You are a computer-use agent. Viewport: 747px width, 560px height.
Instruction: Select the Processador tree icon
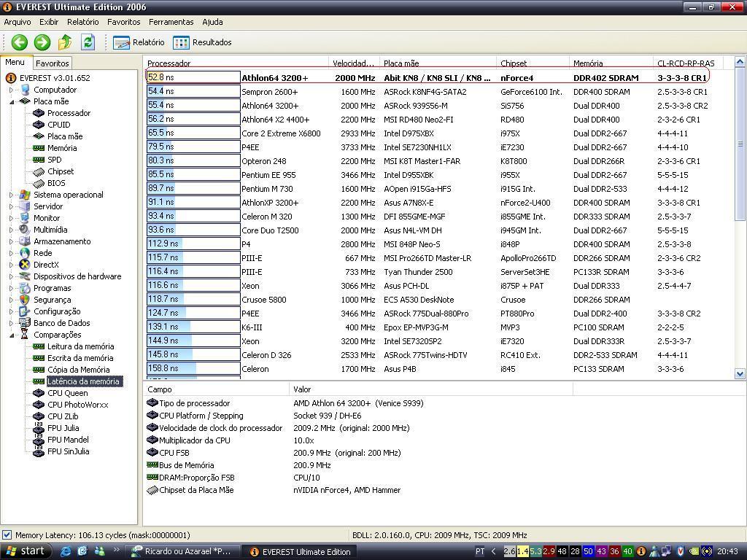[x=39, y=113]
